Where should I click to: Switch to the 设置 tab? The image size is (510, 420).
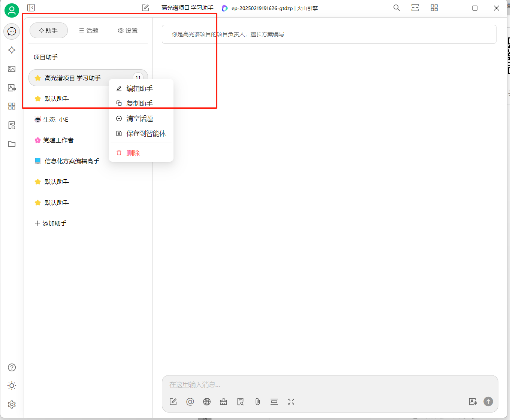tap(127, 30)
